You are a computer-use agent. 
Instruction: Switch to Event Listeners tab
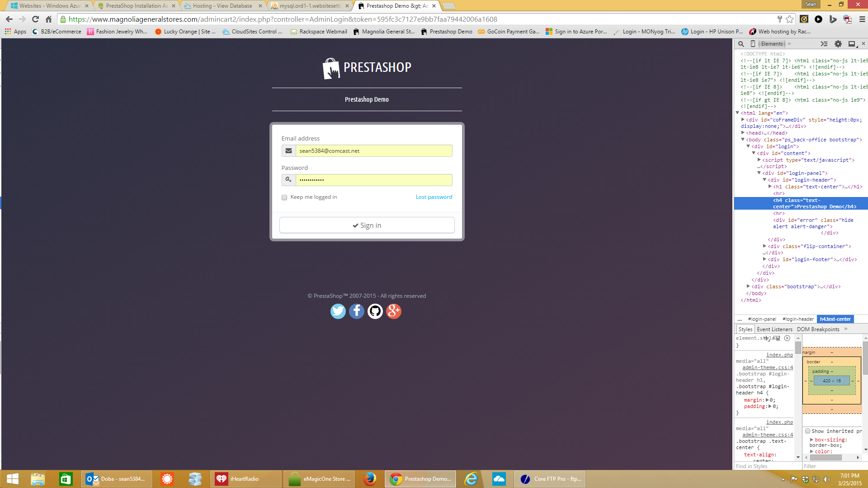point(774,329)
